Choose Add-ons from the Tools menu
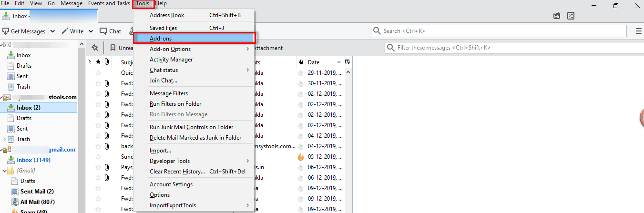 coord(194,38)
